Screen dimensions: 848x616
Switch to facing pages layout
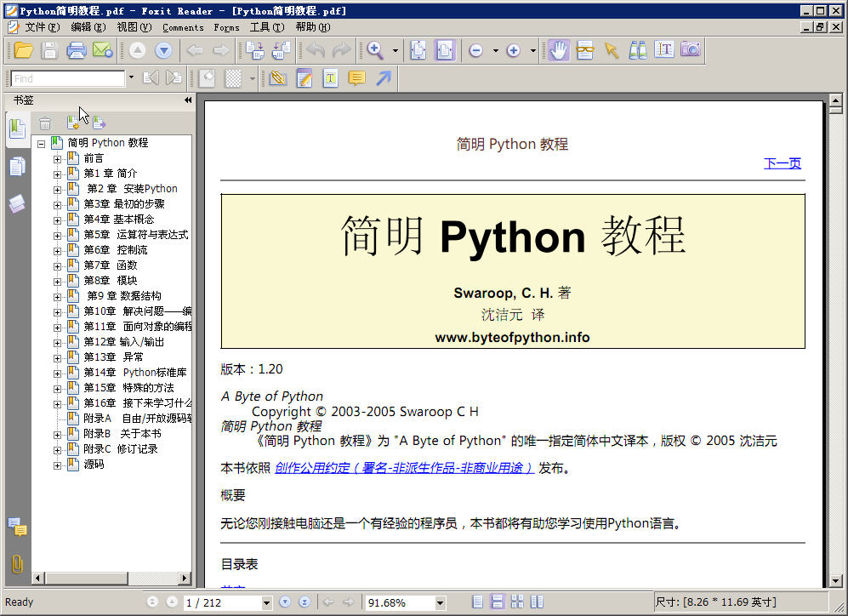[537, 602]
